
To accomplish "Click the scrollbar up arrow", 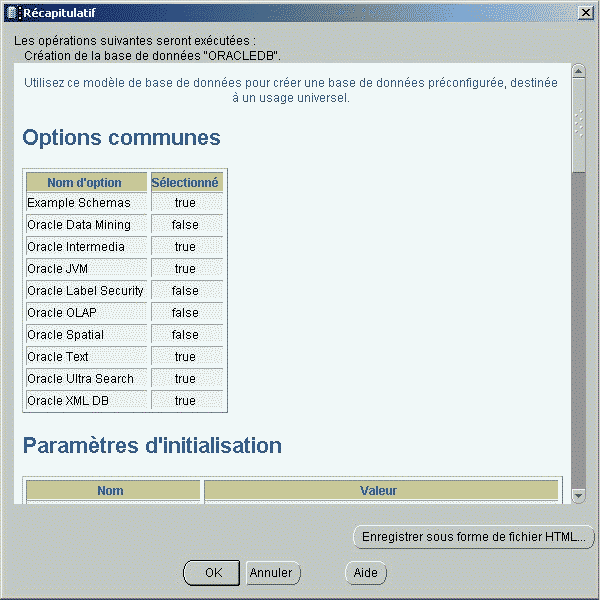I will (x=578, y=71).
